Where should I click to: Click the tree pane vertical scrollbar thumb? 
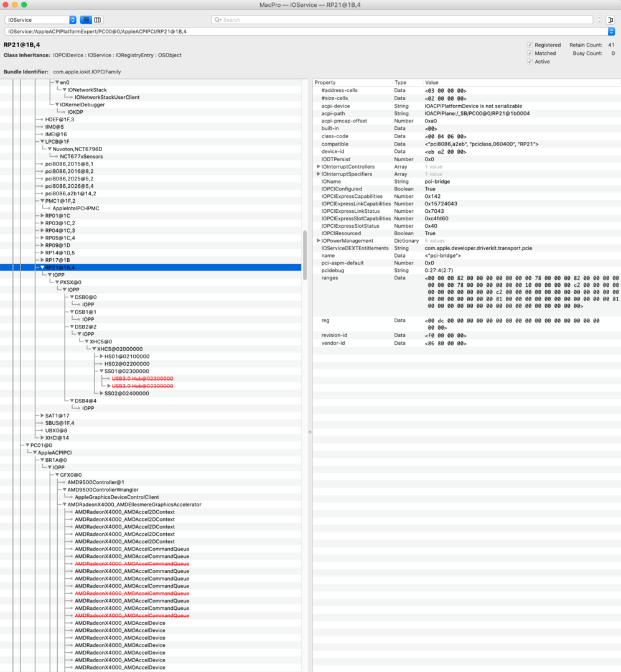(x=305, y=255)
